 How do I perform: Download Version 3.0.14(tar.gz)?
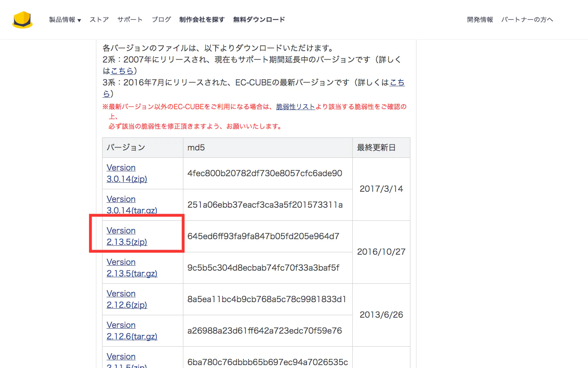(132, 205)
